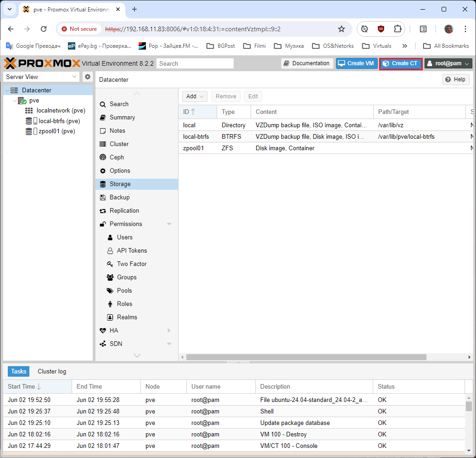Open the Documentation link
The image size is (476, 458).
click(x=307, y=63)
